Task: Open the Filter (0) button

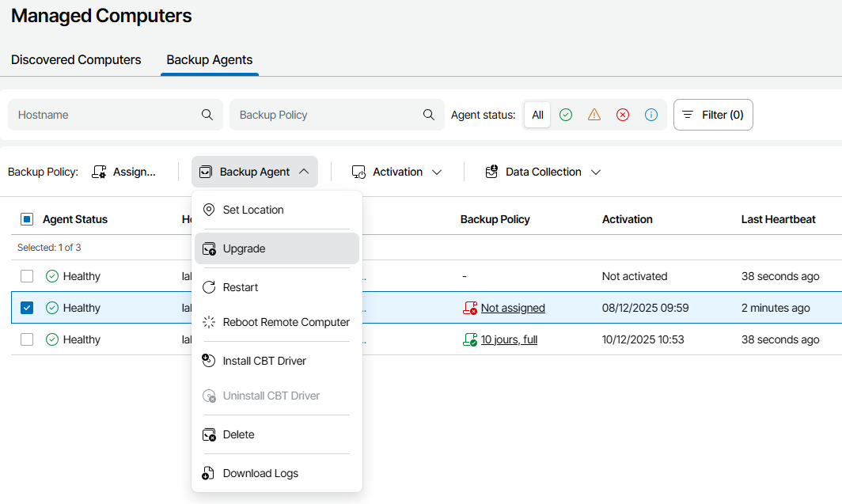Action: 713,115
